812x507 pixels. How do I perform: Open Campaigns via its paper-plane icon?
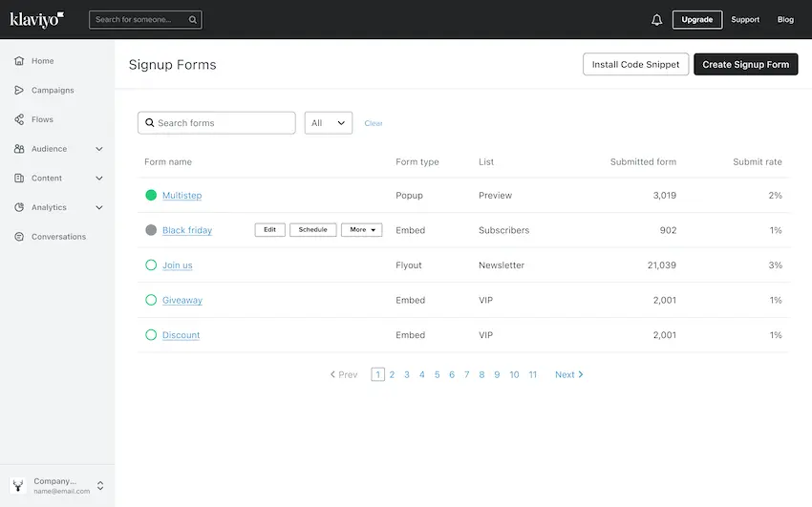point(19,91)
